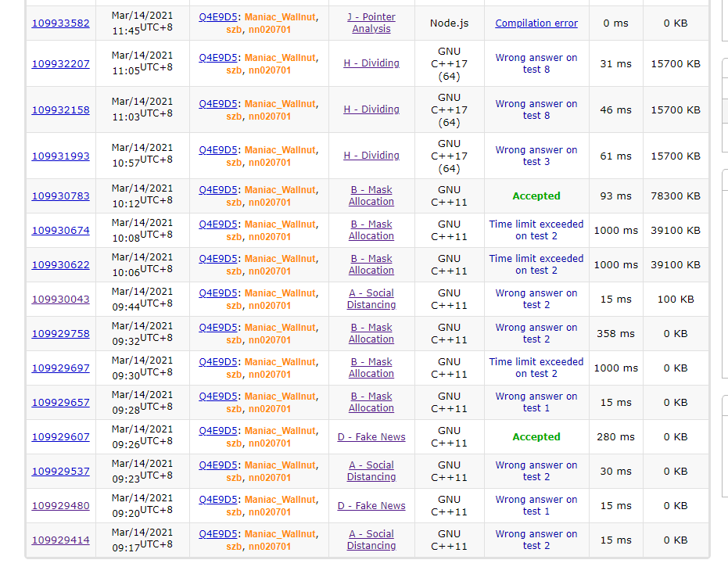Open submission 109929697
This screenshot has height=567, width=728.
tap(60, 368)
